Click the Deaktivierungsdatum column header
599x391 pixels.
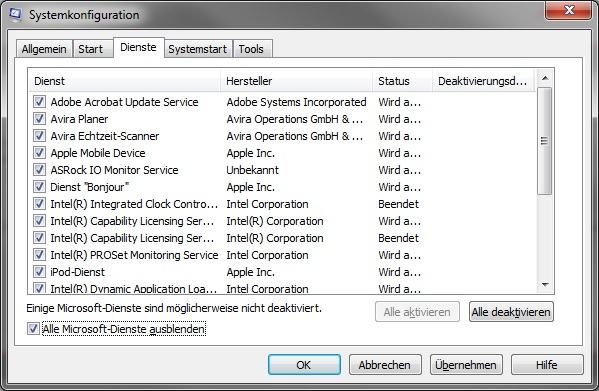(483, 81)
